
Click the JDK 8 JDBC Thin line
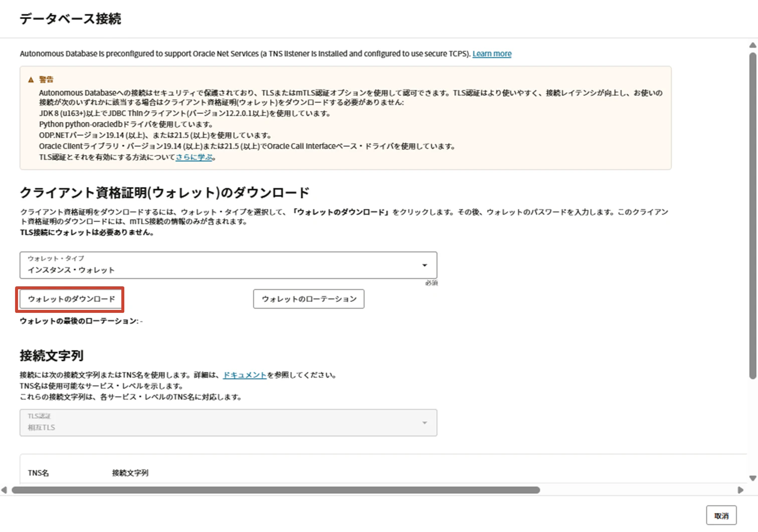coord(185,113)
